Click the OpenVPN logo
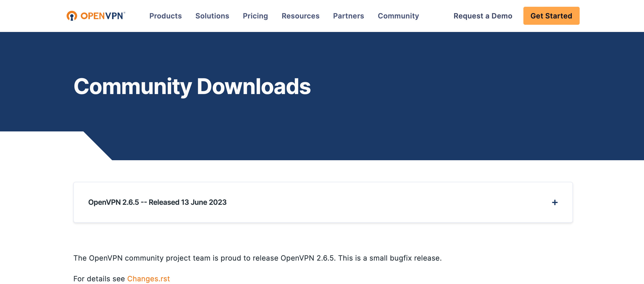Screen dimensions: 644x284 click(x=96, y=16)
